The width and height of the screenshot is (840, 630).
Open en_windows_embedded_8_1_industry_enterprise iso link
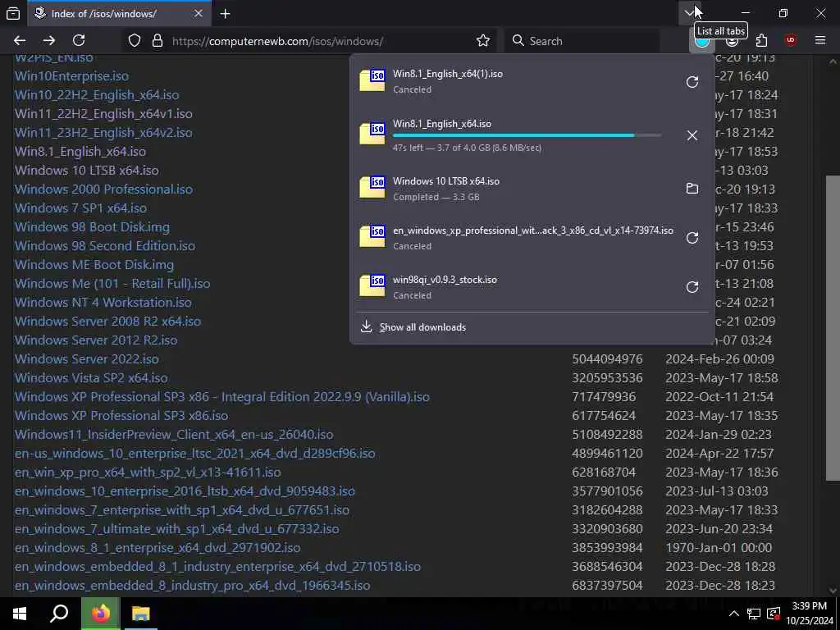217,567
